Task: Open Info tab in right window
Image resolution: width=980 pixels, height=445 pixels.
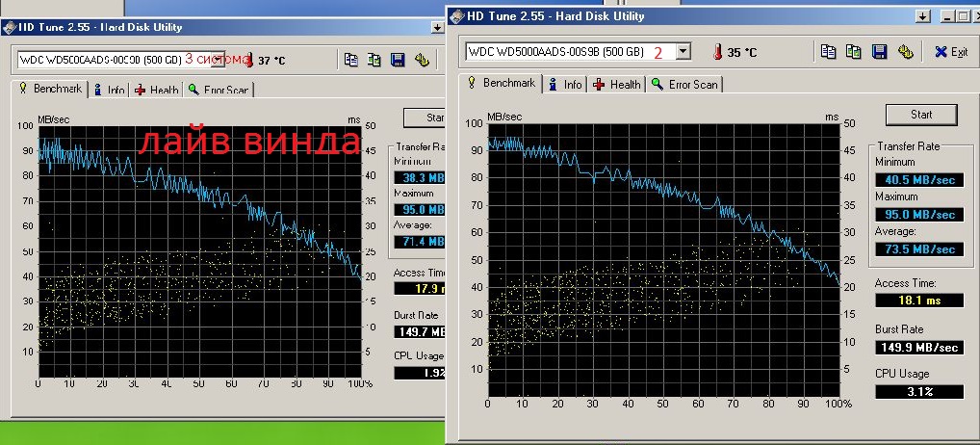Action: point(565,85)
